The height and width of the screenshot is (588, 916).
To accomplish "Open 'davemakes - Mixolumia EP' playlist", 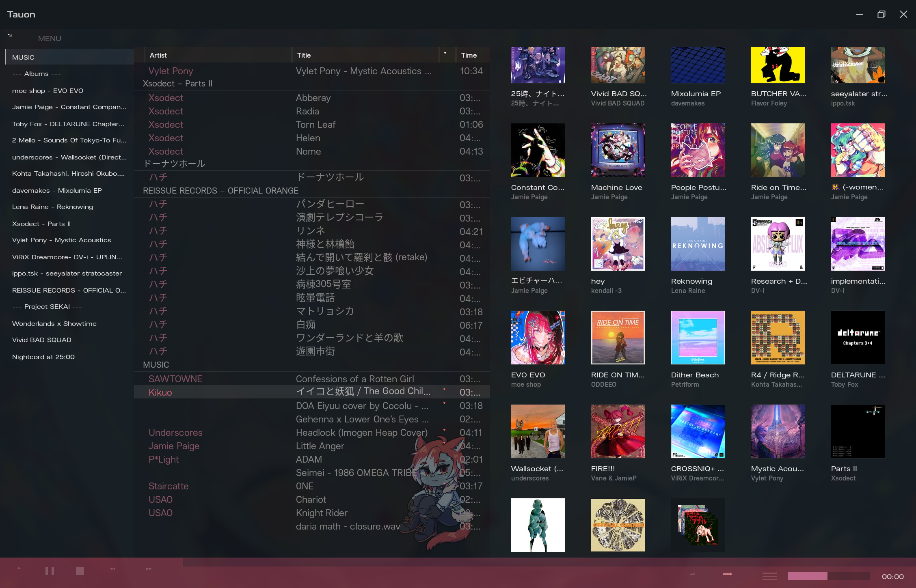I will [69, 191].
